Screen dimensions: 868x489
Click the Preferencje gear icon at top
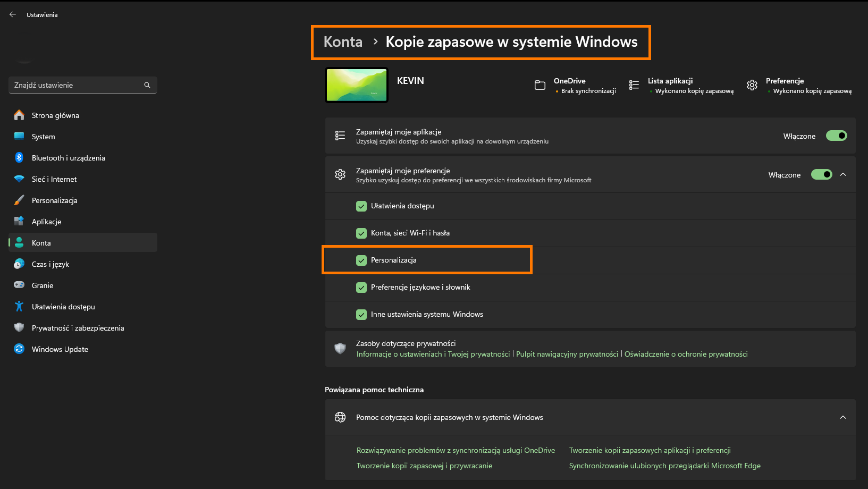click(x=752, y=85)
